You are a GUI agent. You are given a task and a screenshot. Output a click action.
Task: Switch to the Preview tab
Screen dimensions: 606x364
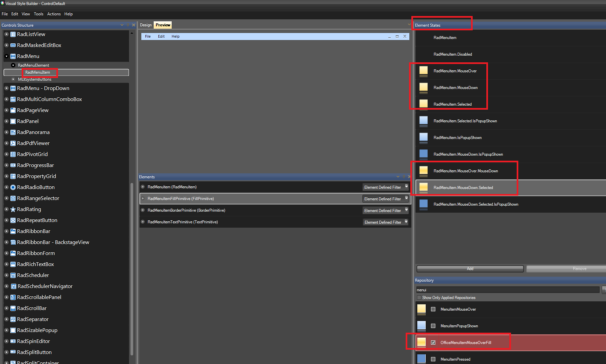tap(163, 25)
